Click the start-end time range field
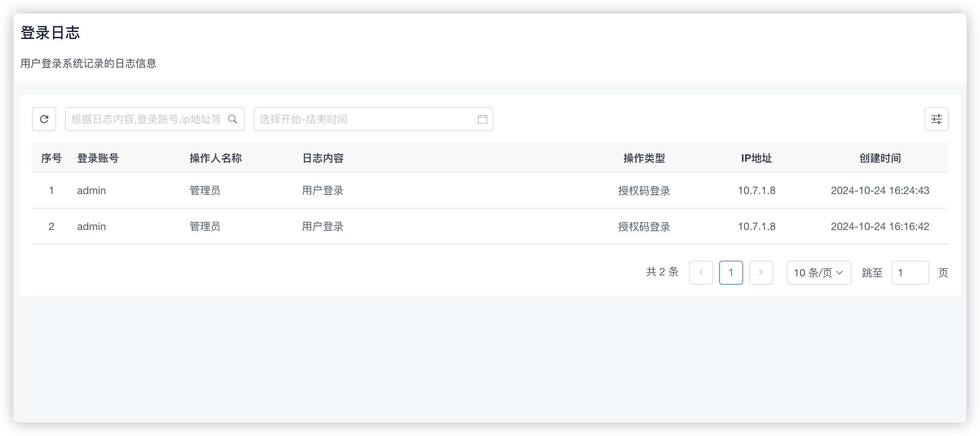980x436 pixels. pos(365,119)
